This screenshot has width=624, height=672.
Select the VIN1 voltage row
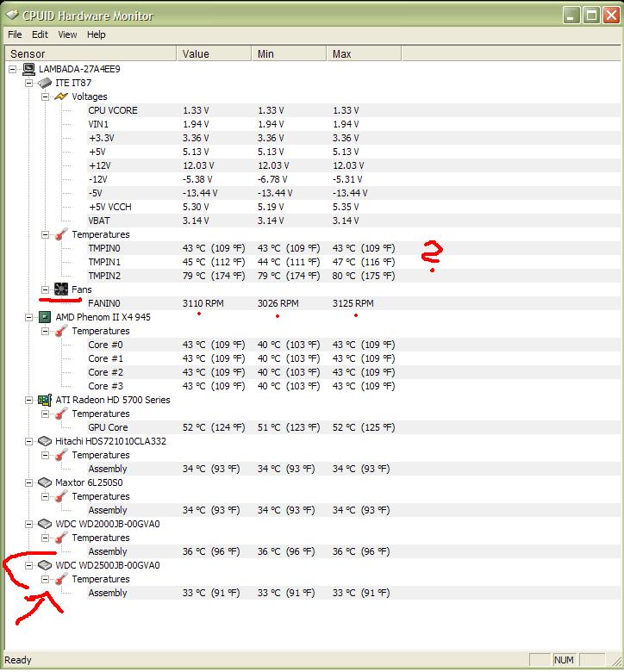pyautogui.click(x=353, y=124)
